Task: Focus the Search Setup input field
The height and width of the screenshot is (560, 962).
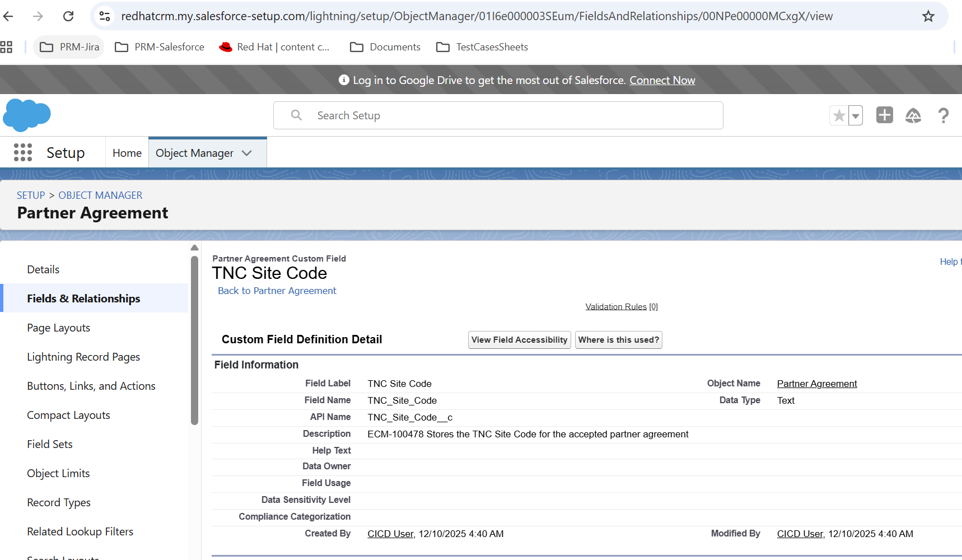Action: (x=498, y=115)
